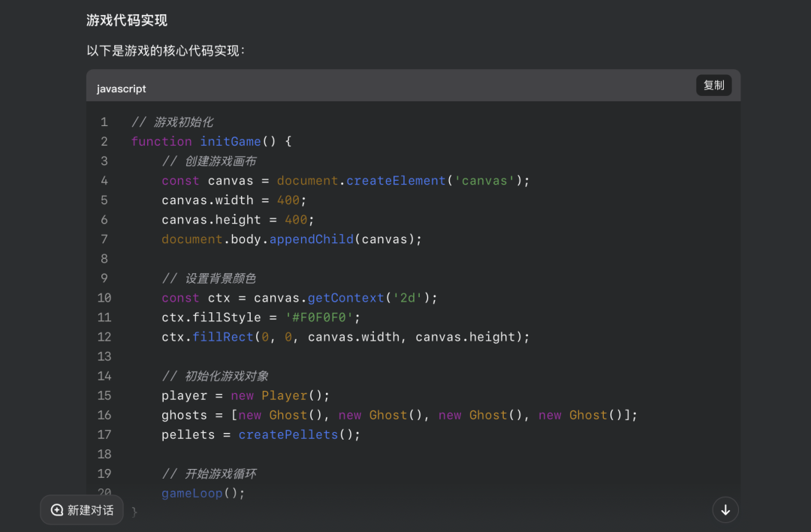Click line number 1 in the gutter

pyautogui.click(x=104, y=122)
